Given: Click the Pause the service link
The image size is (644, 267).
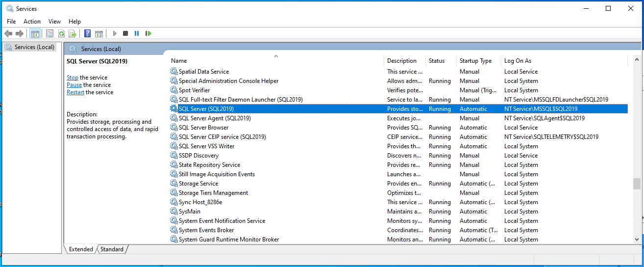Looking at the screenshot, I should [x=74, y=85].
